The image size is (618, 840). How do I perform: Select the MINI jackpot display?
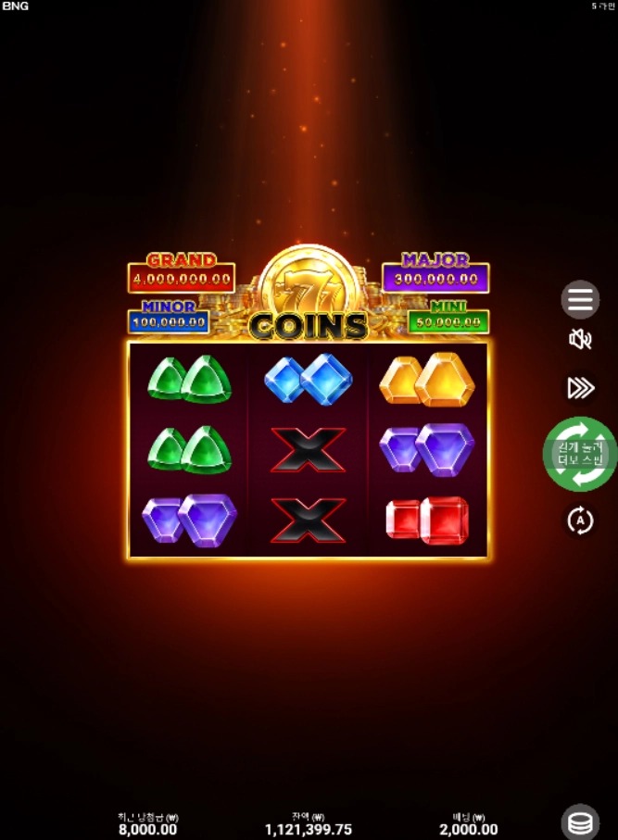tap(448, 317)
